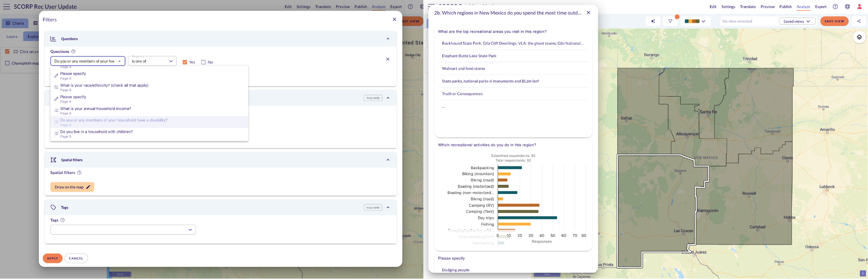Collapse the Spatial filters section chevron
The width and height of the screenshot is (868, 279).
[x=388, y=160]
